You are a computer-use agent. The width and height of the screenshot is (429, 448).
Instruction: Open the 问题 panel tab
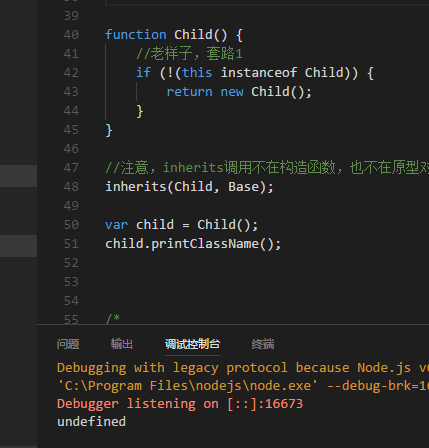[x=68, y=344]
